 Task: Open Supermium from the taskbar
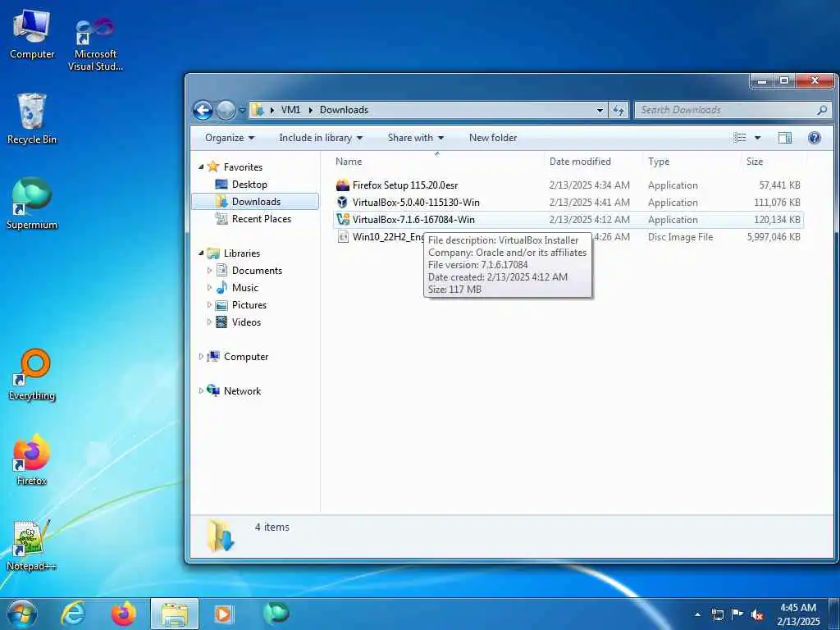tap(276, 614)
